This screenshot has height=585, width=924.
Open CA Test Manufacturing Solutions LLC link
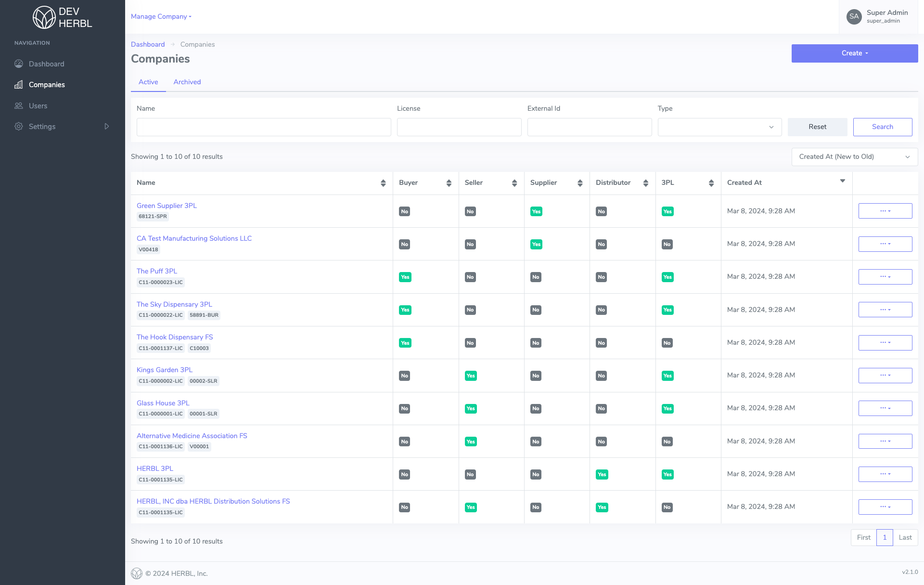point(194,238)
